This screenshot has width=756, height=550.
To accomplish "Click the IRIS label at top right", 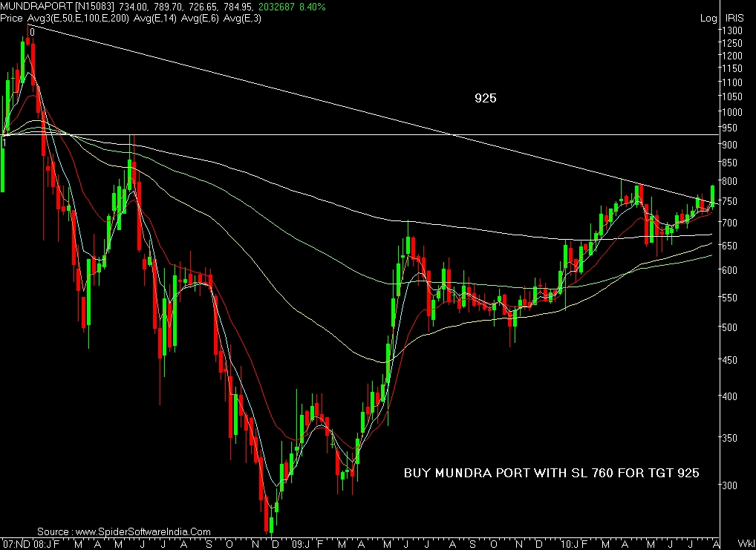I will click(x=734, y=19).
